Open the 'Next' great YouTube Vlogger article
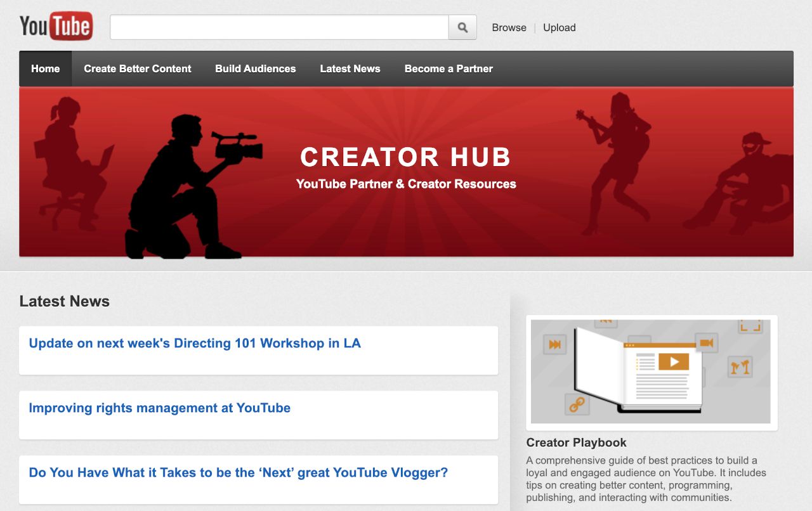812x511 pixels. coord(239,472)
